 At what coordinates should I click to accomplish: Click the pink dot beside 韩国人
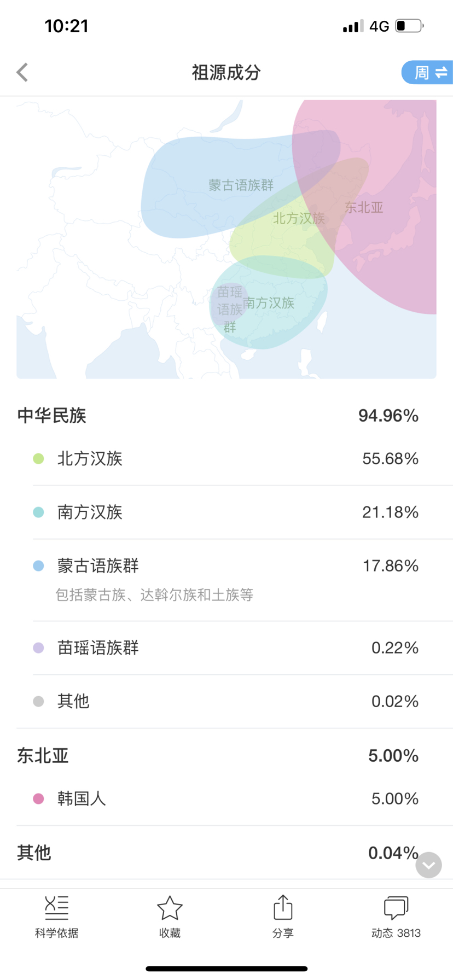[38, 799]
